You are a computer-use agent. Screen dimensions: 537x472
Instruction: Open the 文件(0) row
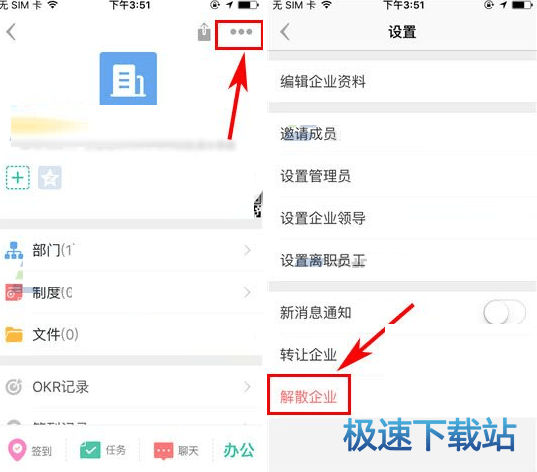131,334
